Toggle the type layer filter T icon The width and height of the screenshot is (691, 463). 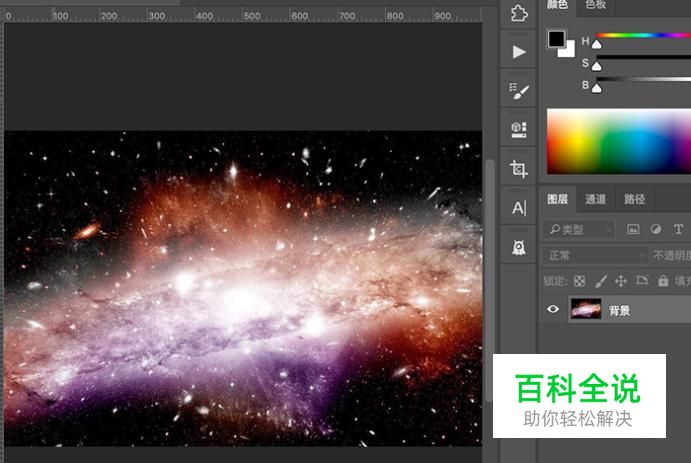click(x=678, y=229)
